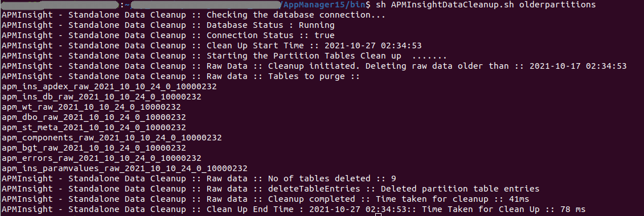
Task: Click the Deleted partition table entries message
Action: coord(460,189)
